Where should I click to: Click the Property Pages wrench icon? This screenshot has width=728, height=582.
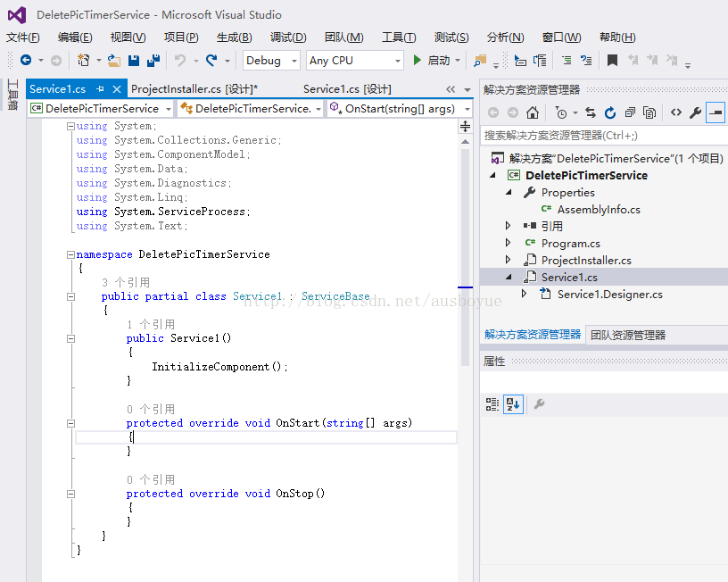pos(539,404)
